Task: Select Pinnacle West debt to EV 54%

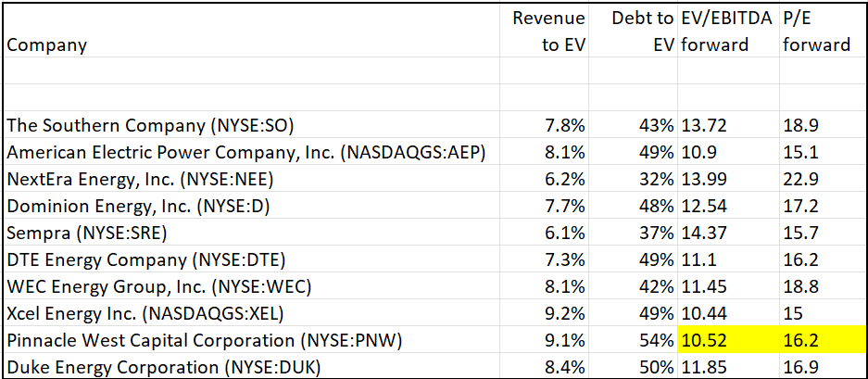Action: pyautogui.click(x=634, y=340)
